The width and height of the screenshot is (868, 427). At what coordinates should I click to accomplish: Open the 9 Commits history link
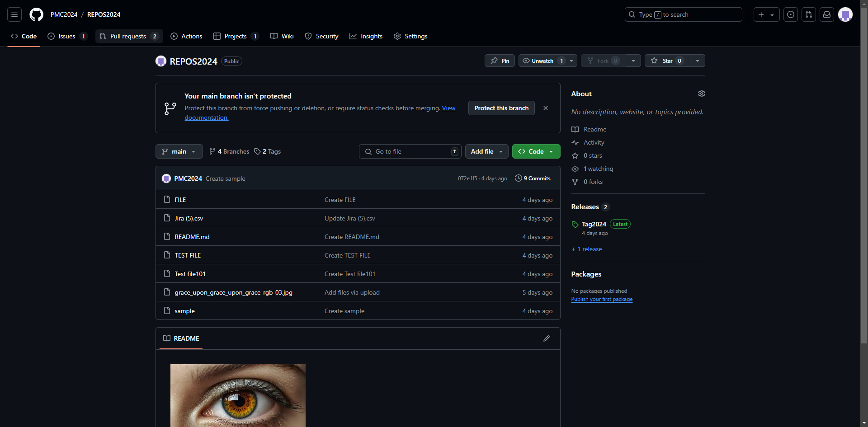(x=533, y=178)
